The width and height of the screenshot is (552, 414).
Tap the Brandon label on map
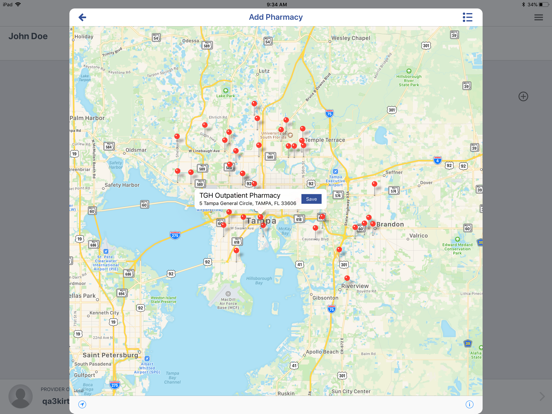390,224
